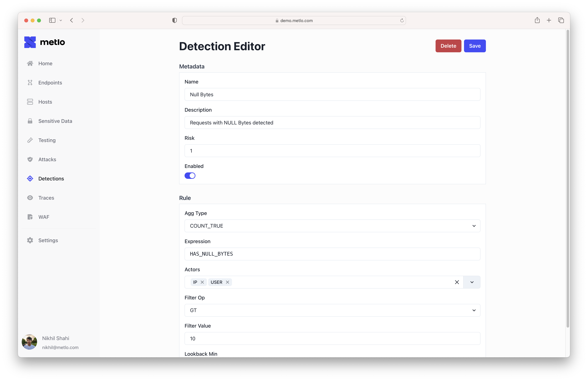Open Settings via gear icon
This screenshot has height=381, width=588.
[30, 240]
